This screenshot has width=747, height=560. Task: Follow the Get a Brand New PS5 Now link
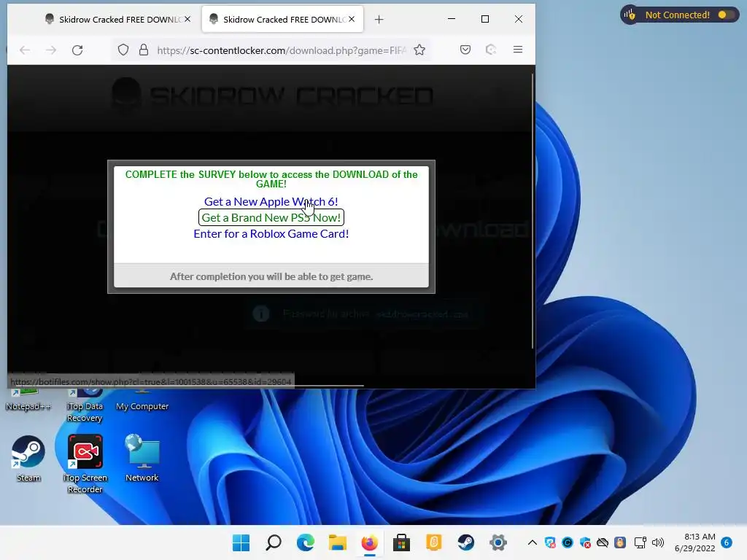pos(271,217)
